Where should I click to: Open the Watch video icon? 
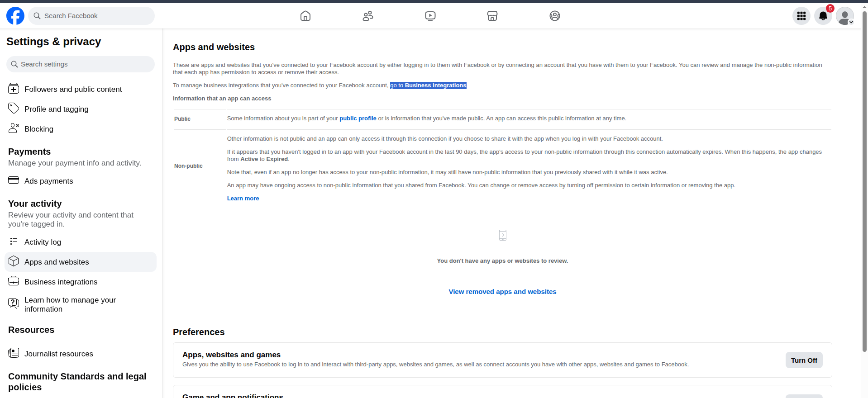pyautogui.click(x=430, y=16)
